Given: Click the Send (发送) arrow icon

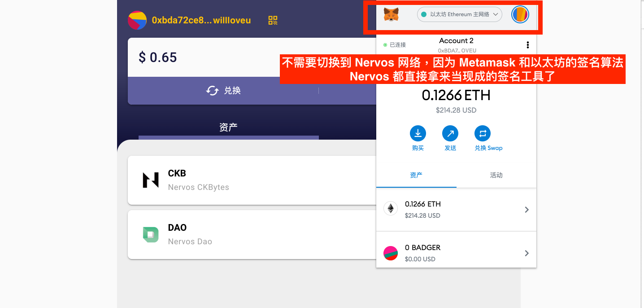Looking at the screenshot, I should [x=450, y=133].
